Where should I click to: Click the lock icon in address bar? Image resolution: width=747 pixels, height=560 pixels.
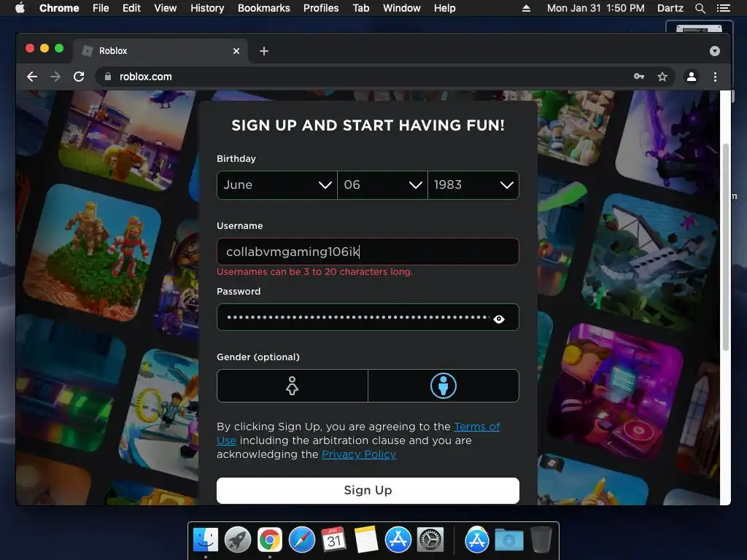click(108, 77)
